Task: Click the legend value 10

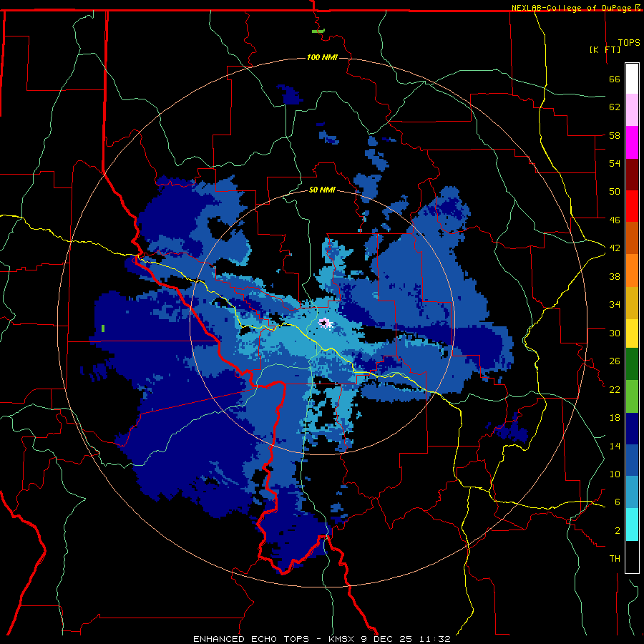Action: (x=615, y=474)
